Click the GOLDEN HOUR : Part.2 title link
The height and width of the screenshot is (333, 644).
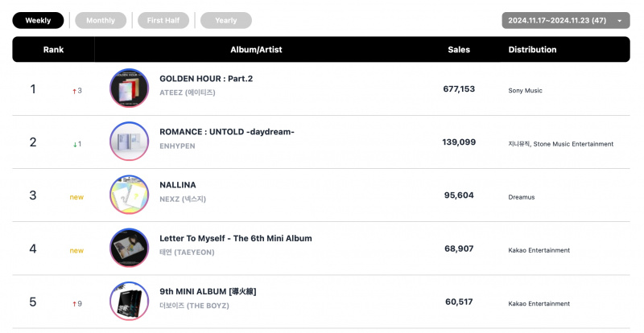pyautogui.click(x=206, y=79)
